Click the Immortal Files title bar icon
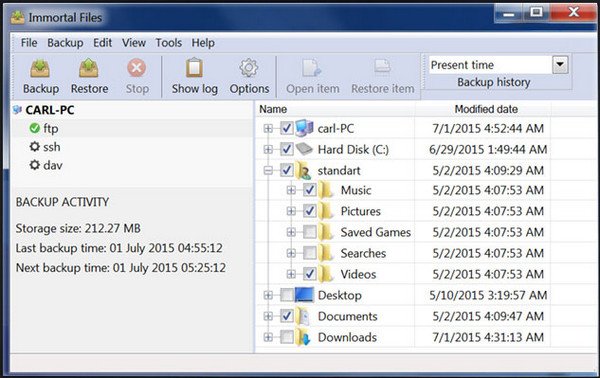This screenshot has height=378, width=600. point(17,17)
